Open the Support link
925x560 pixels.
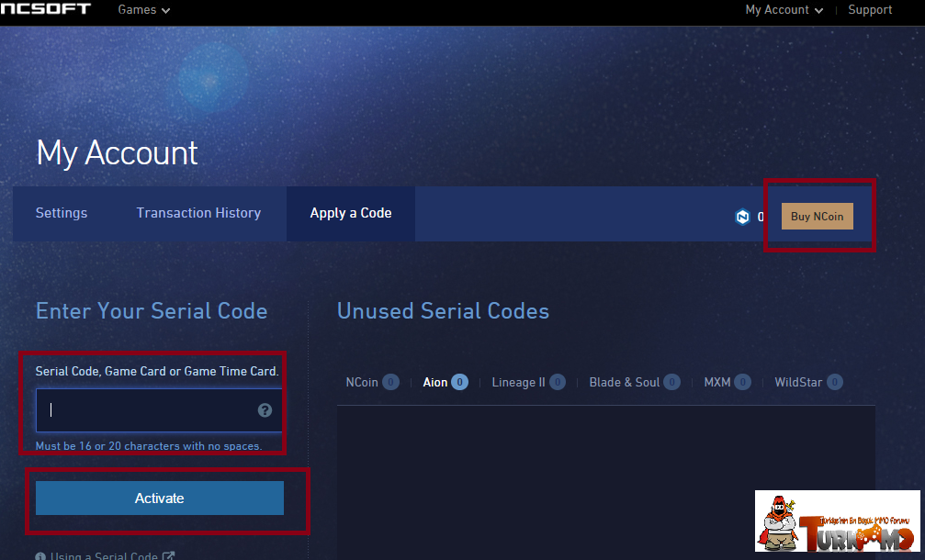[x=870, y=10]
